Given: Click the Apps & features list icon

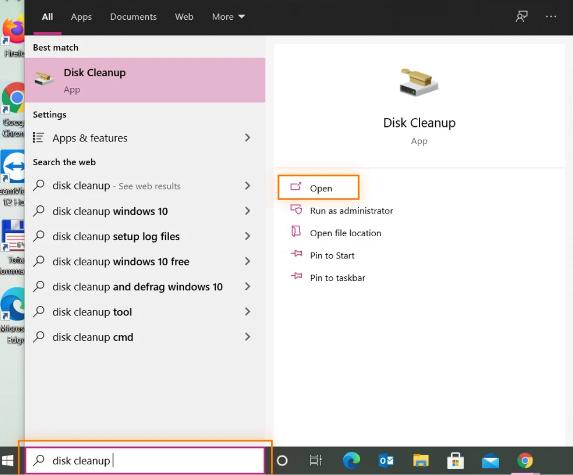Looking at the screenshot, I should [38, 138].
